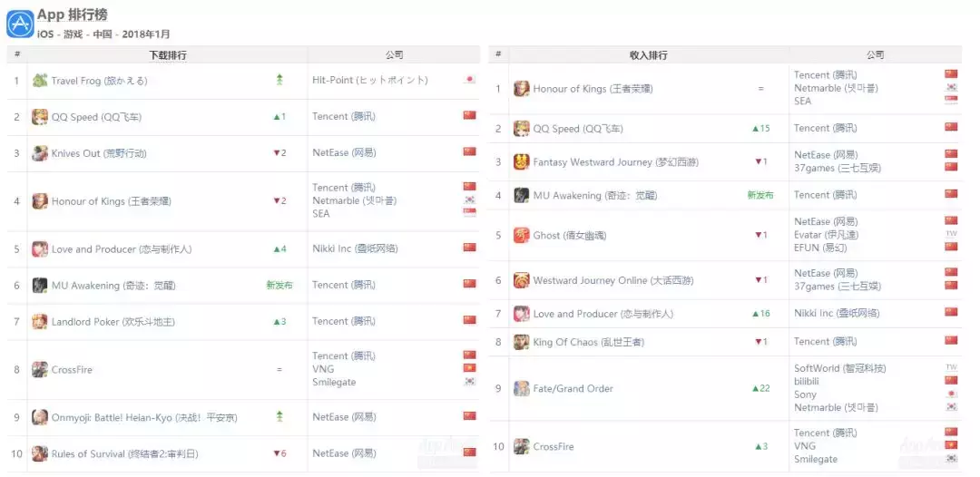Click Travel Frog game icon
The image size is (980, 477).
(x=40, y=81)
